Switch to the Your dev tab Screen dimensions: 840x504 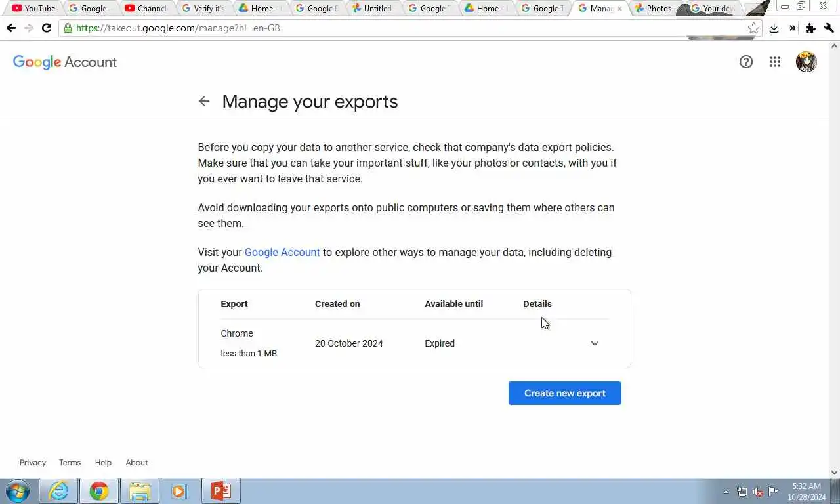(712, 9)
